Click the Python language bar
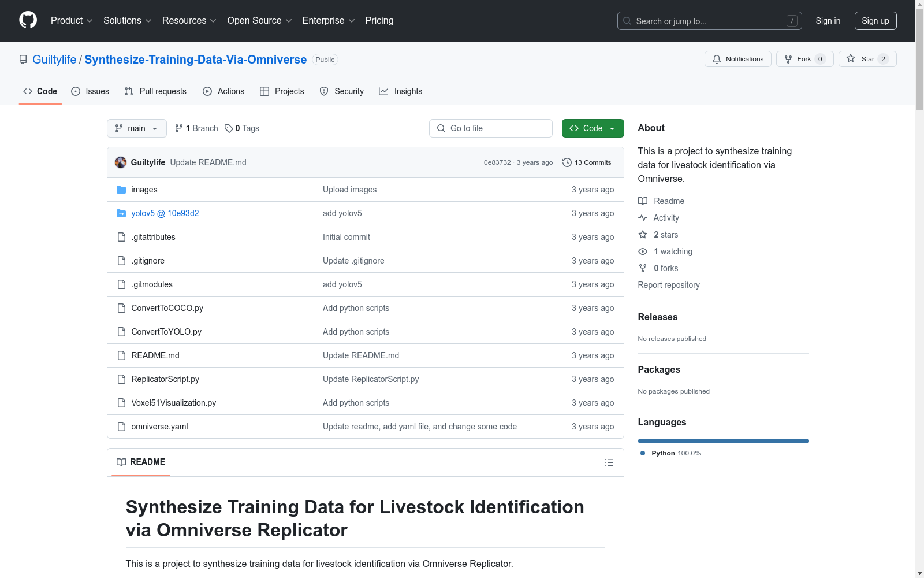 click(x=724, y=441)
